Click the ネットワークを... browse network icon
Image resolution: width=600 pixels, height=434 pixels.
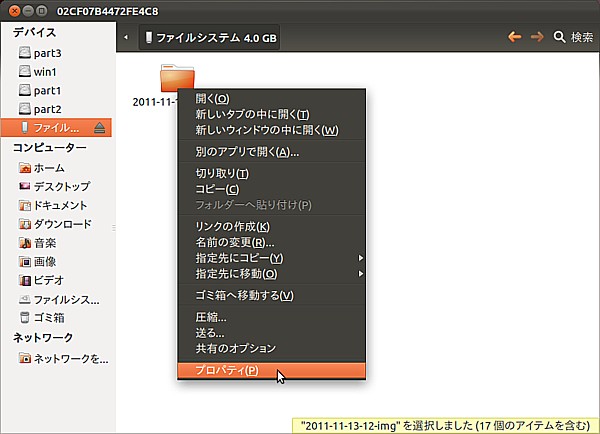25,358
